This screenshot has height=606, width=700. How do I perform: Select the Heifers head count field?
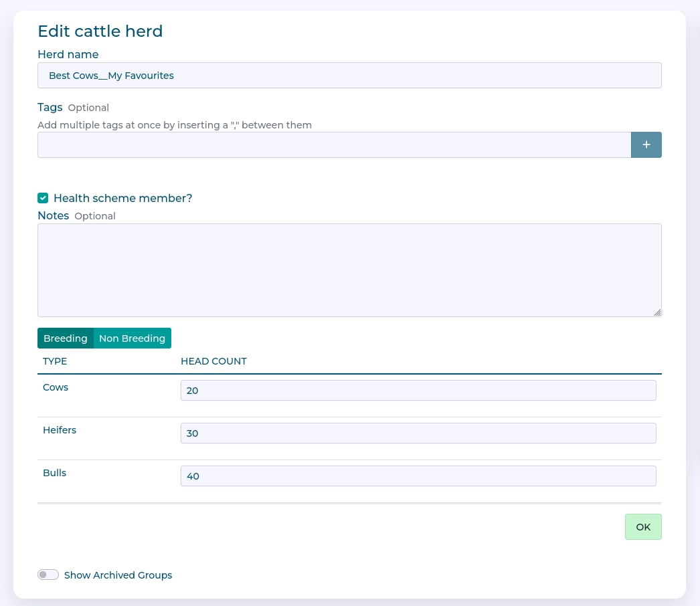[x=418, y=433]
